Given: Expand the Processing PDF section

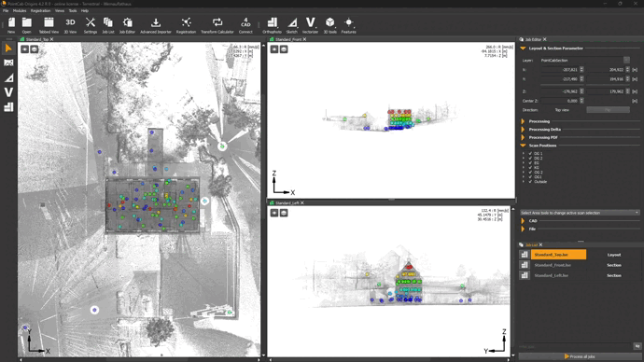Looking at the screenshot, I should 523,137.
